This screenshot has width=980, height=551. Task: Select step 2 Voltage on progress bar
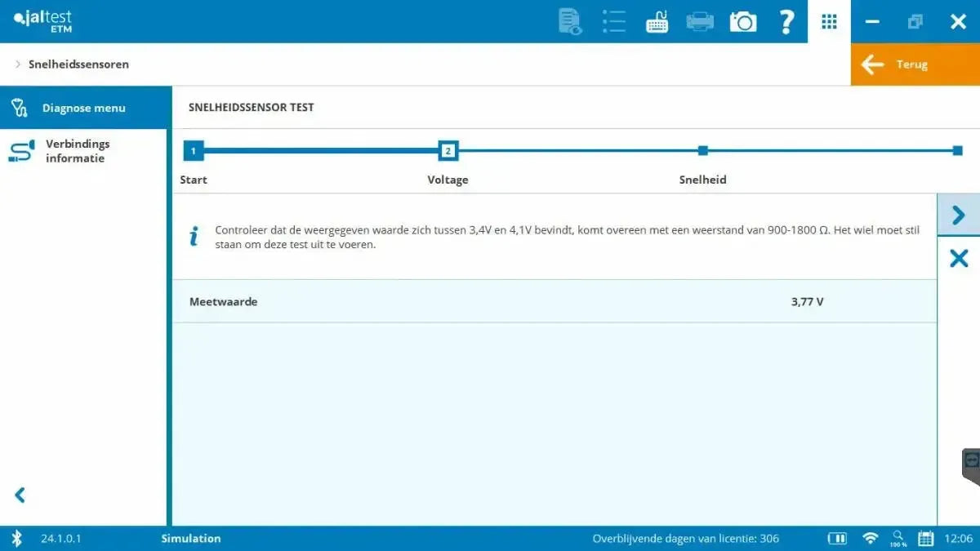pos(448,150)
